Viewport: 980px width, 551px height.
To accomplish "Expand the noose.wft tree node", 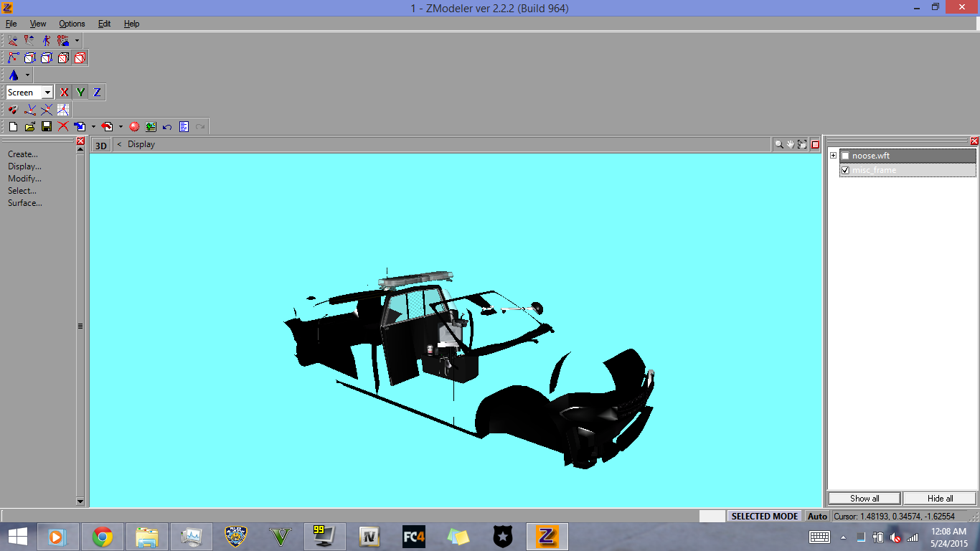I will pos(833,156).
